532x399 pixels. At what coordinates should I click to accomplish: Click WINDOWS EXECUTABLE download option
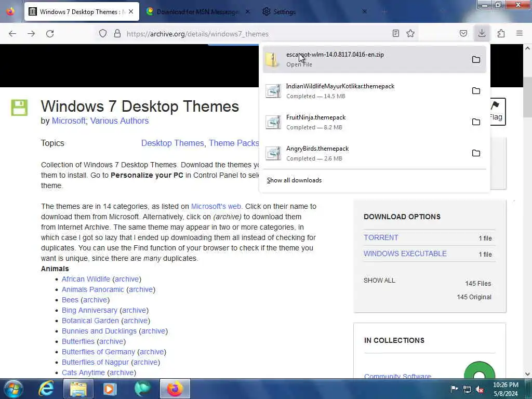click(405, 254)
